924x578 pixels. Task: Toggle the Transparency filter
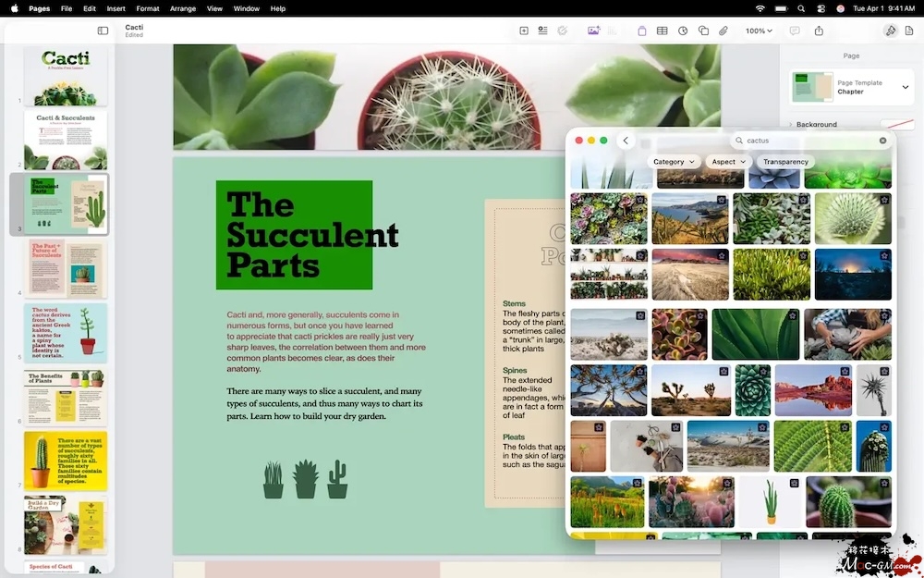pyautogui.click(x=785, y=162)
